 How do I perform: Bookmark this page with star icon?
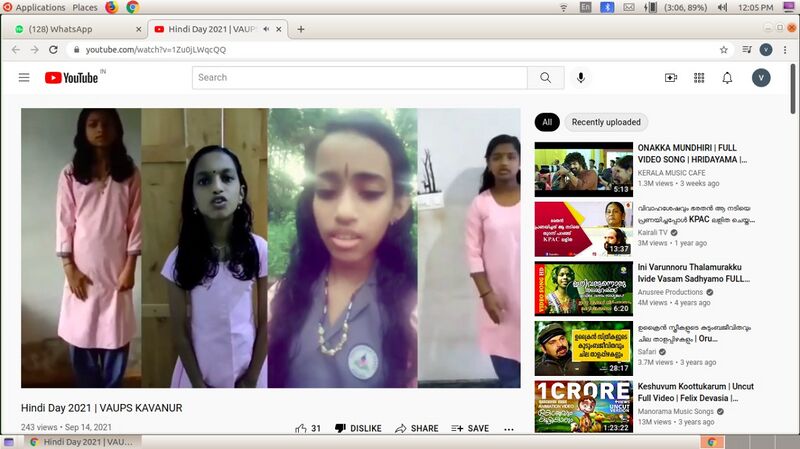click(x=723, y=49)
